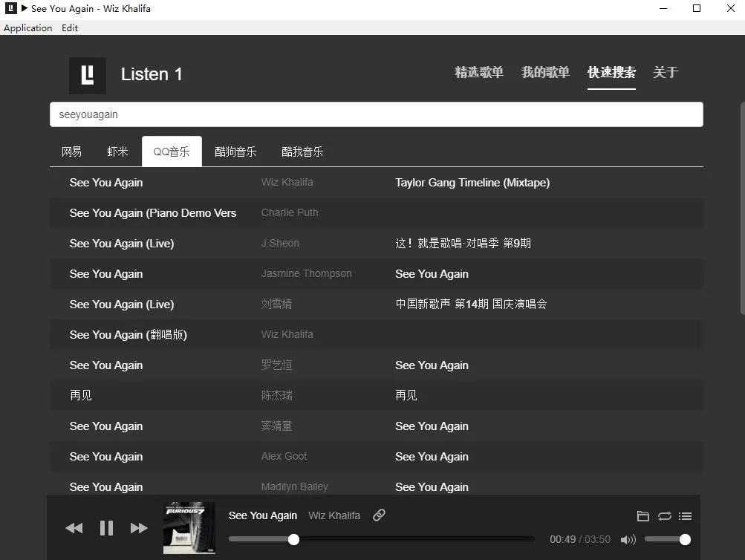This screenshot has height=560, width=745.
Task: Open the 我的歌单 navigation tab
Action: (545, 72)
